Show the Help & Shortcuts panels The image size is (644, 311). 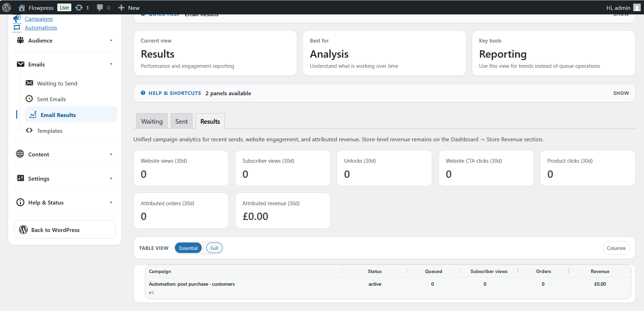[x=621, y=93]
